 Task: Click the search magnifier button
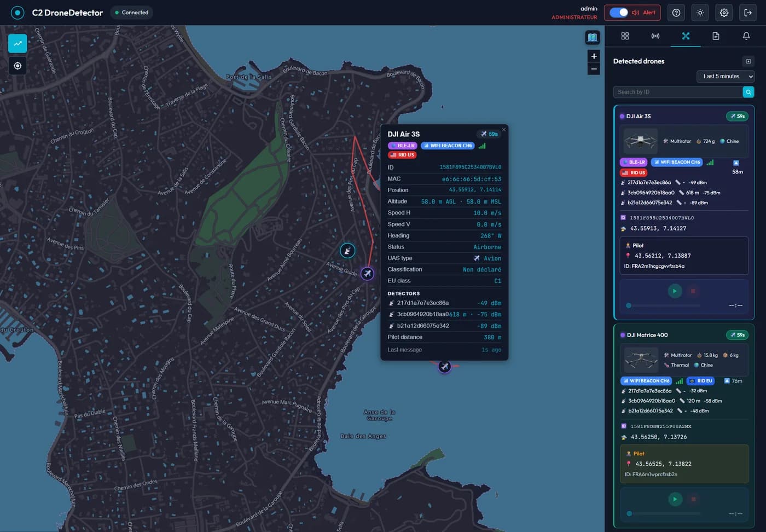tap(748, 92)
